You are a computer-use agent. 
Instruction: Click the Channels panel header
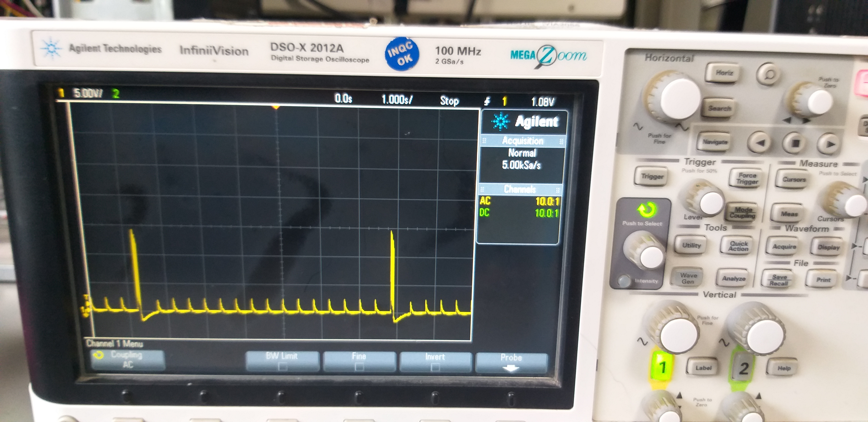519,189
